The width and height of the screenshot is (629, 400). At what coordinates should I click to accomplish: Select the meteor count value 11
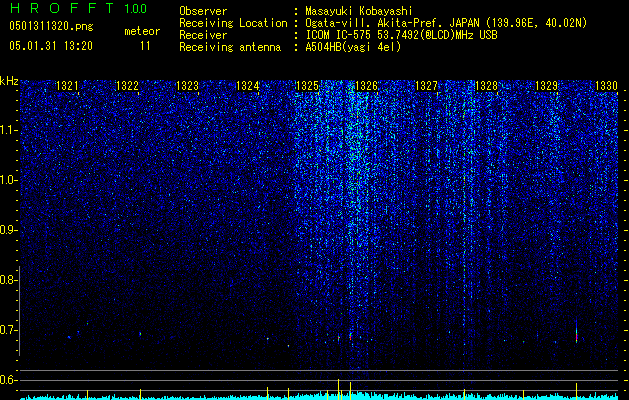pyautogui.click(x=145, y=46)
